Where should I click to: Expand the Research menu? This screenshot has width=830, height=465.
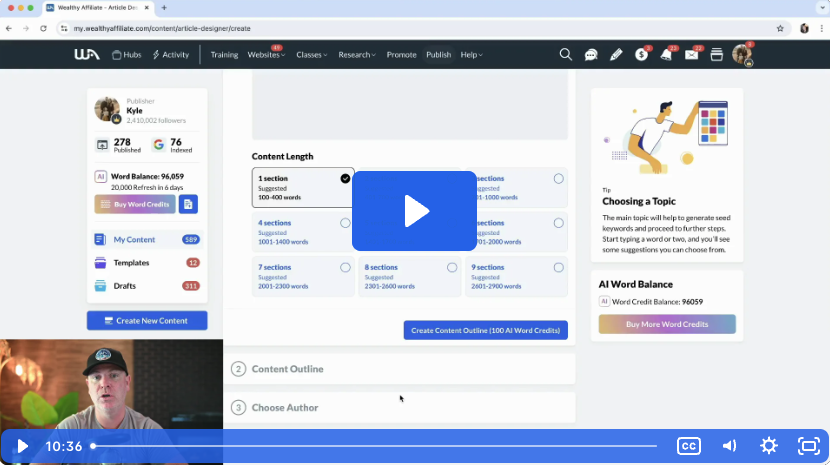click(x=357, y=55)
